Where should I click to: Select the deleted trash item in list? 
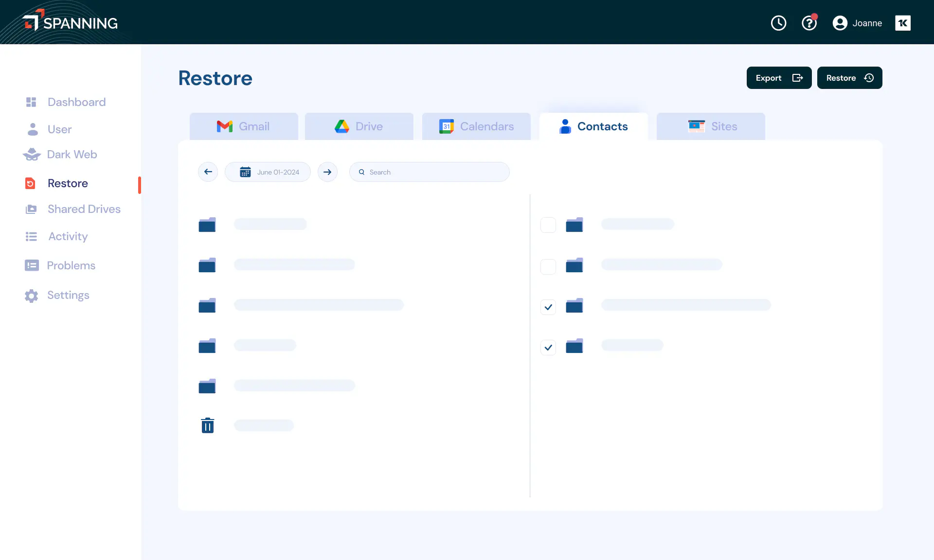coord(208,425)
